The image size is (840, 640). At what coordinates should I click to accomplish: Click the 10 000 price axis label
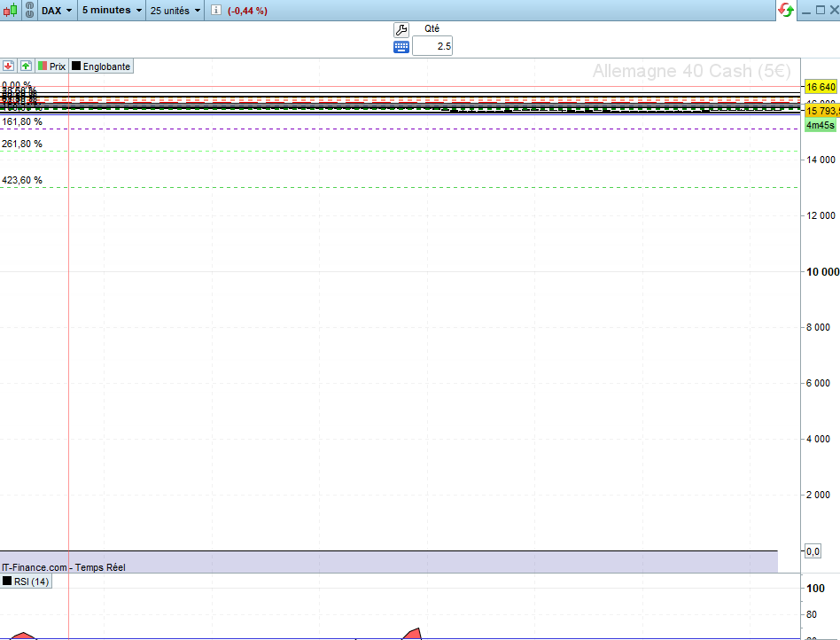pyautogui.click(x=823, y=272)
